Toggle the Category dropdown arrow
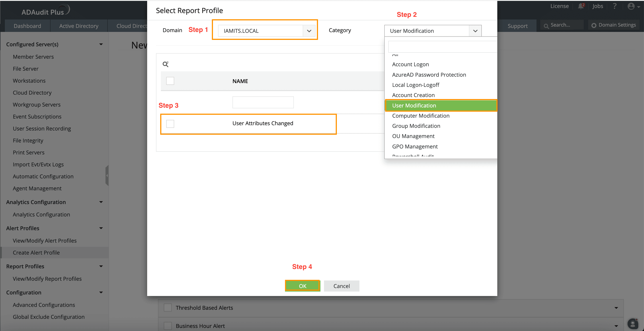This screenshot has width=644, height=331. tap(475, 31)
